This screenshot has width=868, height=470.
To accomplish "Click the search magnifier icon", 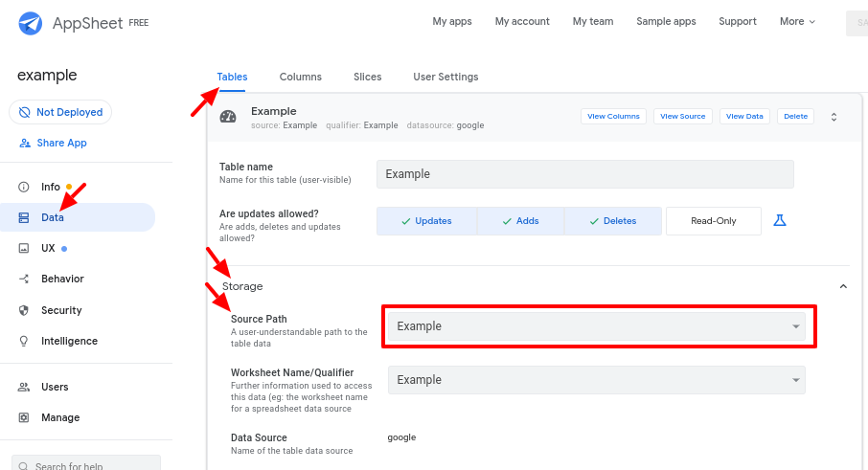I will pos(23,466).
